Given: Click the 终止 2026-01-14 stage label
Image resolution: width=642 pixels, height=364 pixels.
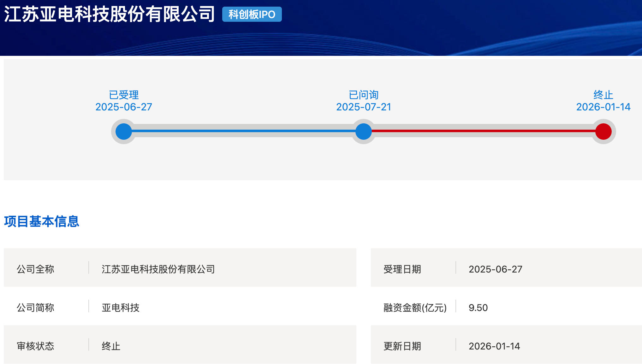Looking at the screenshot, I should 603,101.
